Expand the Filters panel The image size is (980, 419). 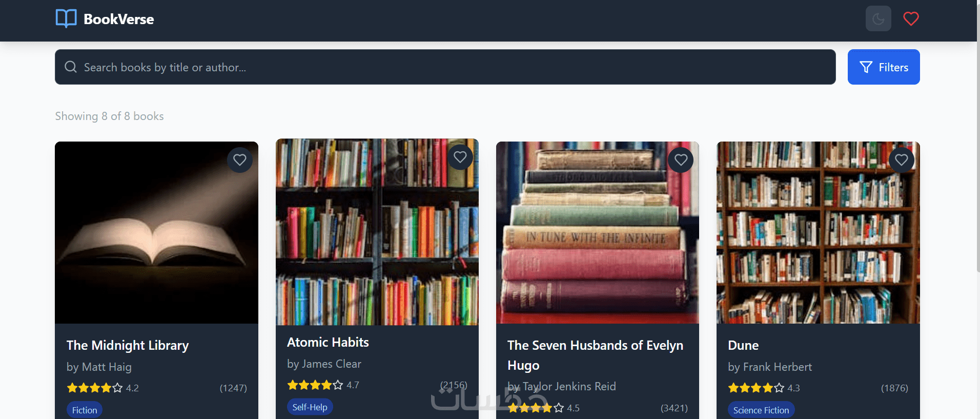[x=884, y=67]
